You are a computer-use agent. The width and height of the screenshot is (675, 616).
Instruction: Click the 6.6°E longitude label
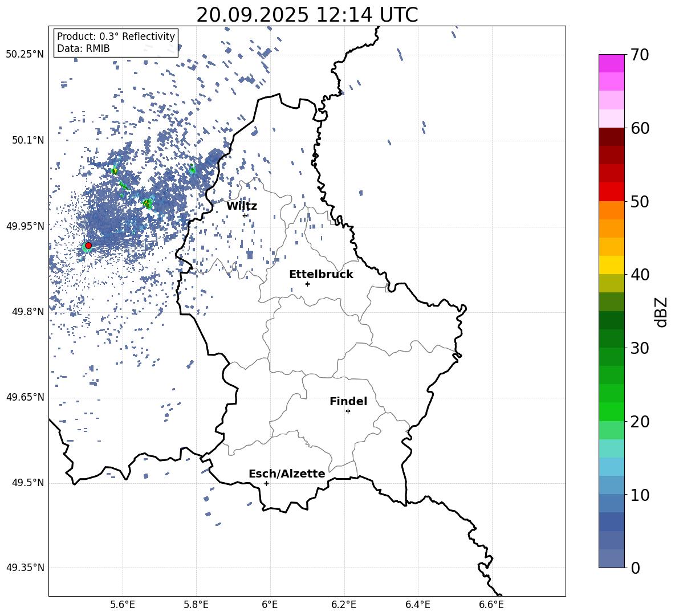491,605
